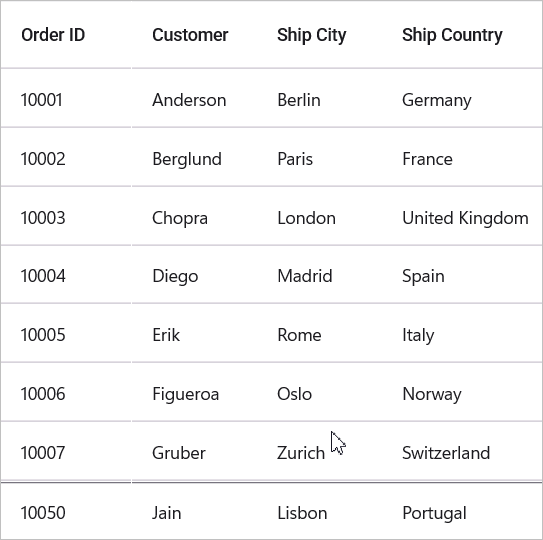Click the Figueroa customer cell
543x540 pixels.
194,392
